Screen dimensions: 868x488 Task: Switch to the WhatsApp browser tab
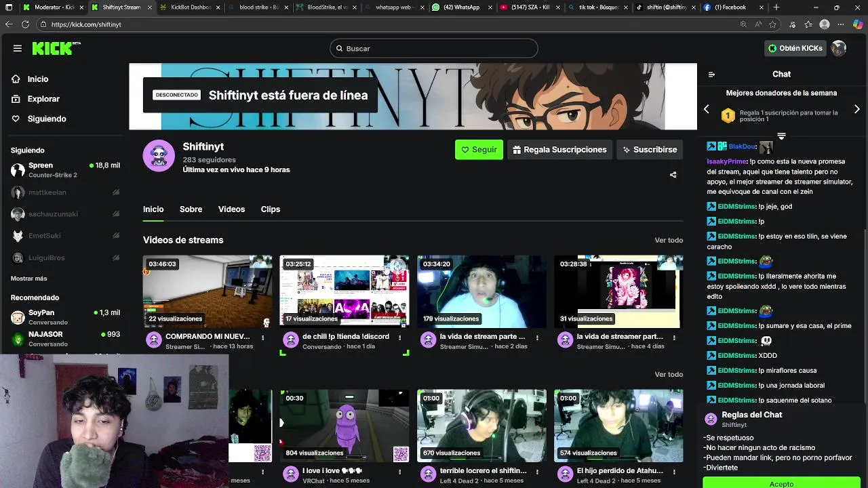pos(461,7)
